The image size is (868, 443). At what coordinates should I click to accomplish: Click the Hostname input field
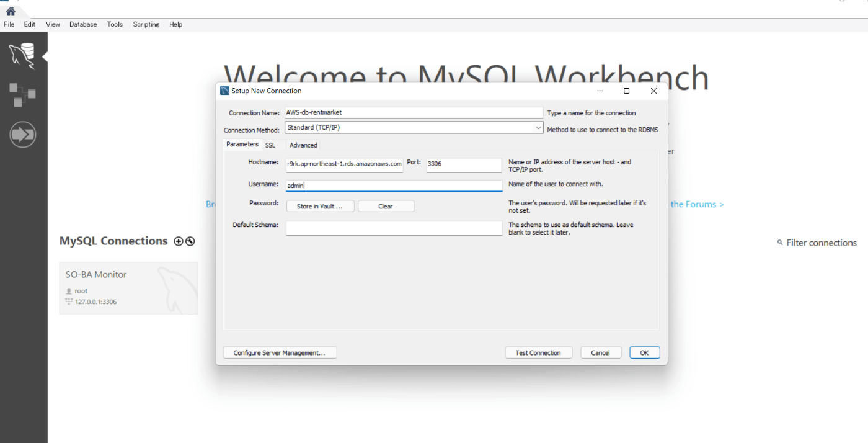point(345,165)
